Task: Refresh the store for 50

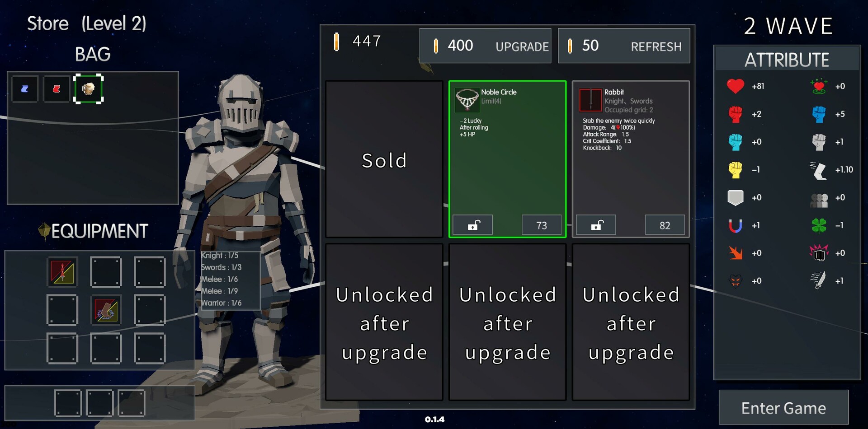Action: 624,46
